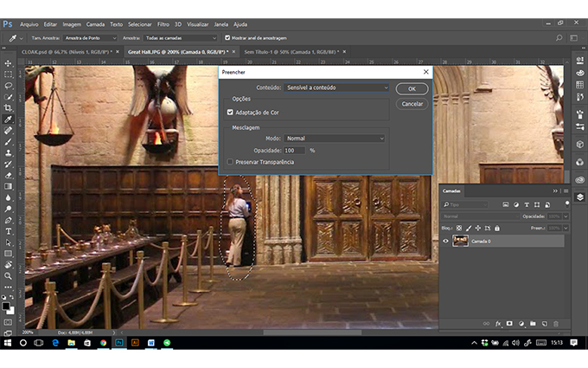Add layer style with fx icon
Image resolution: width=588 pixels, height=368 pixels.
click(x=498, y=323)
